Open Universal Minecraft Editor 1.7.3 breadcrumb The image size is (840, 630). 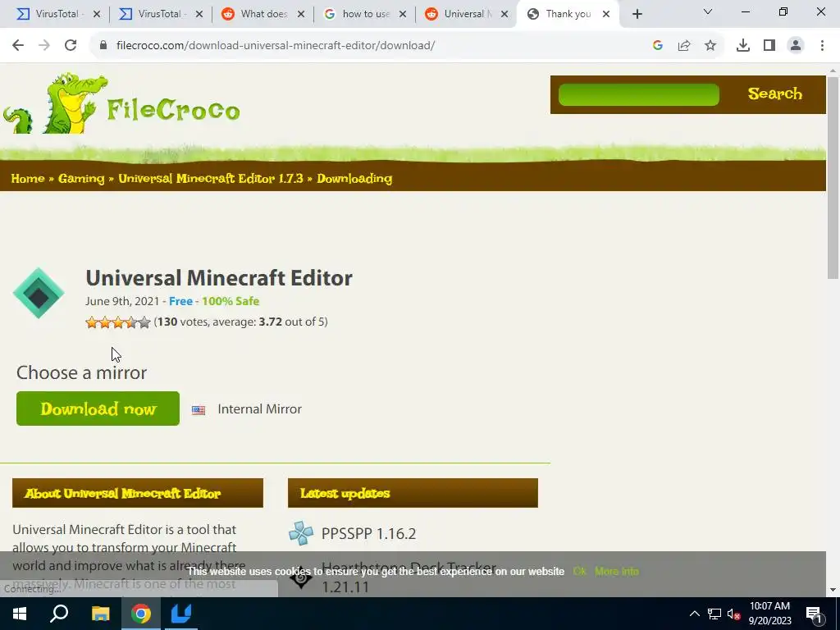211,178
